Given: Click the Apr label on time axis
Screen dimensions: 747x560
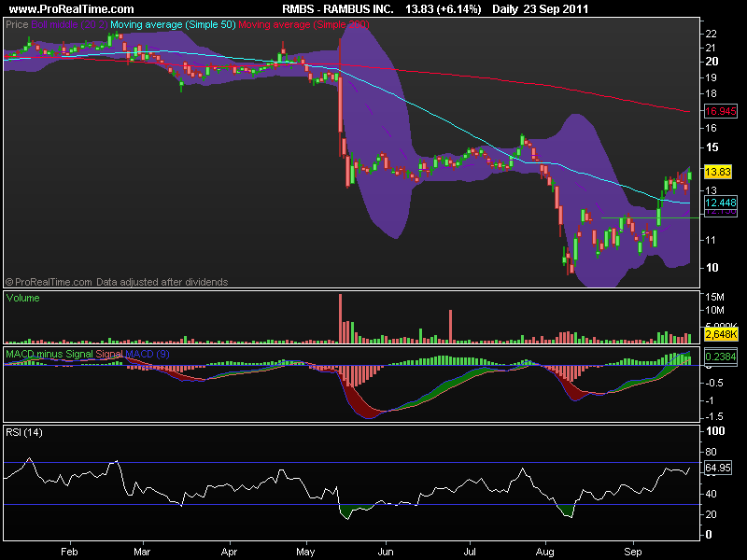Looking at the screenshot, I should tap(229, 552).
